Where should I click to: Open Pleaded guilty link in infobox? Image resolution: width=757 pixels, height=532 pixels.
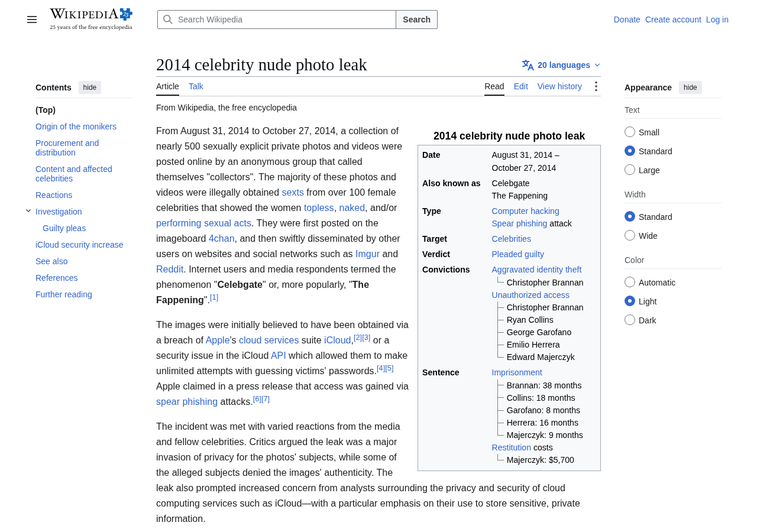point(517,254)
